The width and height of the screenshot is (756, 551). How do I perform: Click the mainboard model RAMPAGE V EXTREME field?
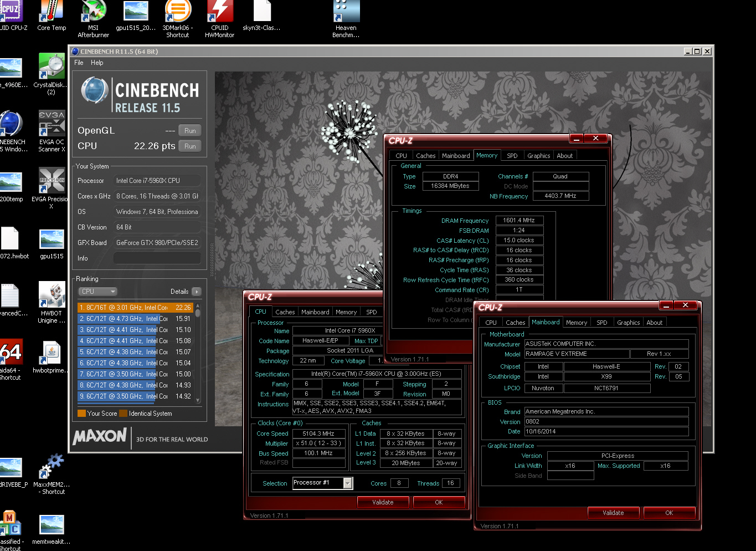coord(577,354)
